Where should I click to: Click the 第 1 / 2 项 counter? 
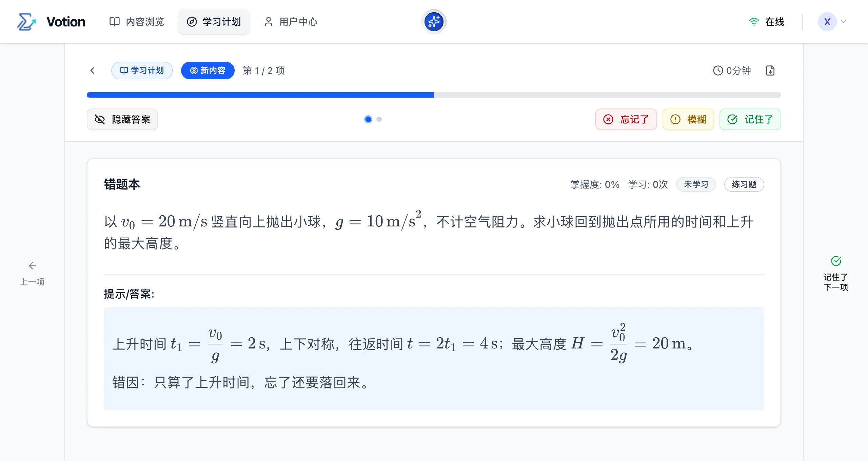pos(264,71)
